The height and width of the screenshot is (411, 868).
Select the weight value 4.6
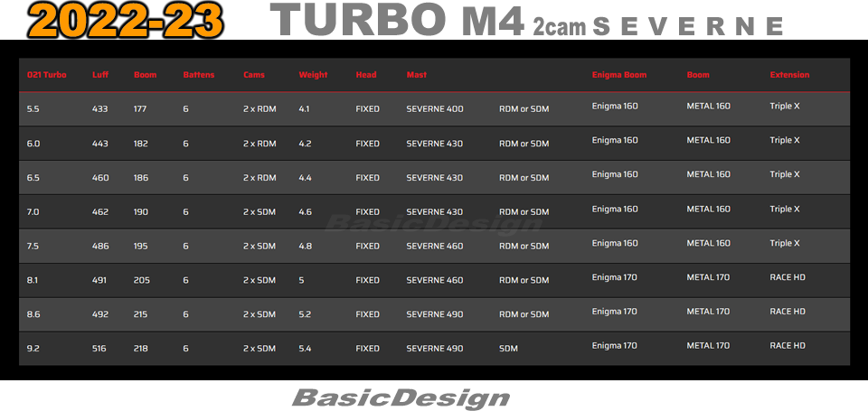click(x=305, y=212)
